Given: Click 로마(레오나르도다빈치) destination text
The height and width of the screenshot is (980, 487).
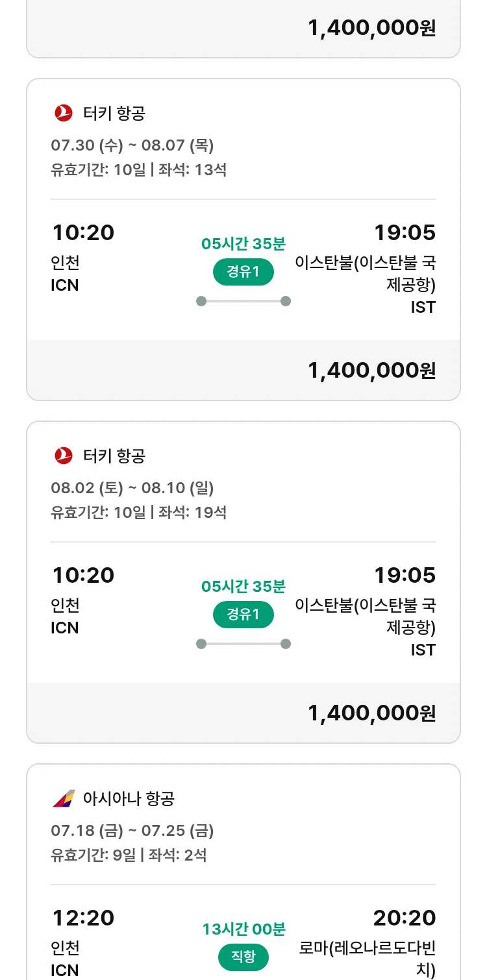Looking at the screenshot, I should (x=368, y=959).
